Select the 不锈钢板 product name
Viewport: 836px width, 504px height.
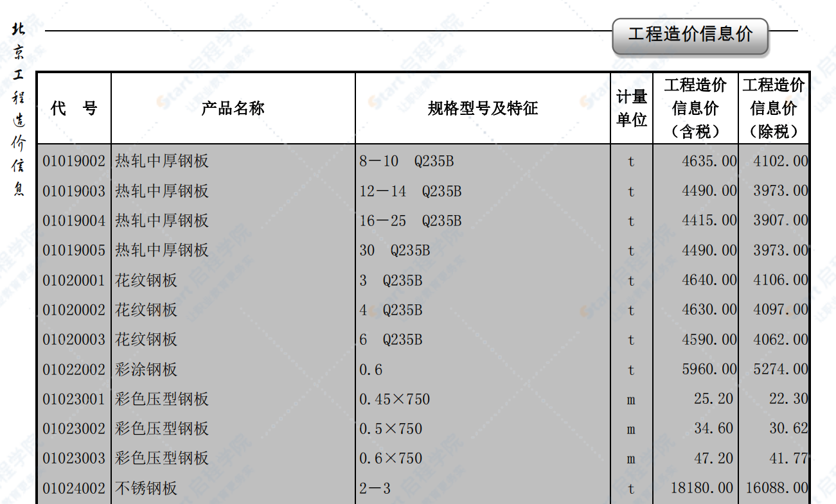[147, 489]
